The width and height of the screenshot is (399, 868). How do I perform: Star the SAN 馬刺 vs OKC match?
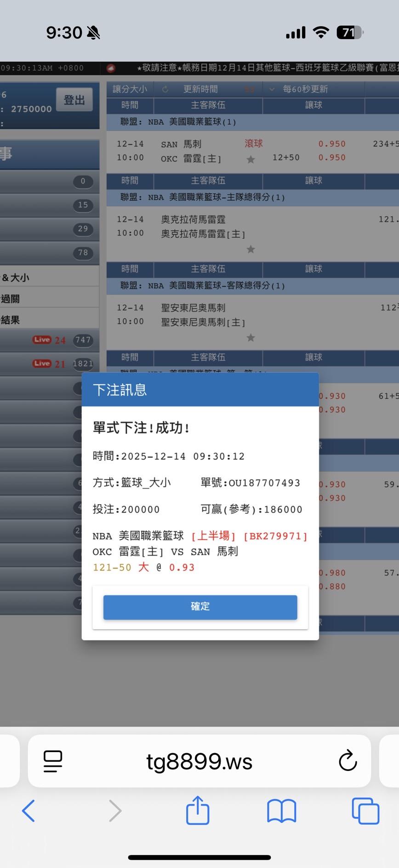click(x=251, y=160)
